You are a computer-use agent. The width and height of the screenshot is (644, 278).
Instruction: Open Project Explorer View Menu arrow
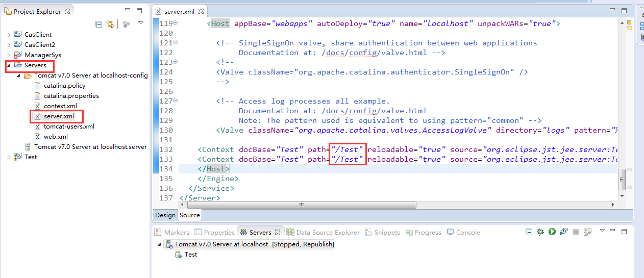(x=141, y=23)
